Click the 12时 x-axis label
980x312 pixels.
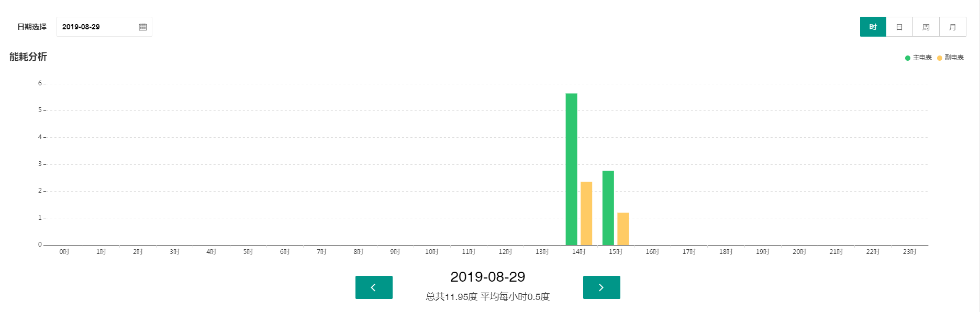point(505,252)
